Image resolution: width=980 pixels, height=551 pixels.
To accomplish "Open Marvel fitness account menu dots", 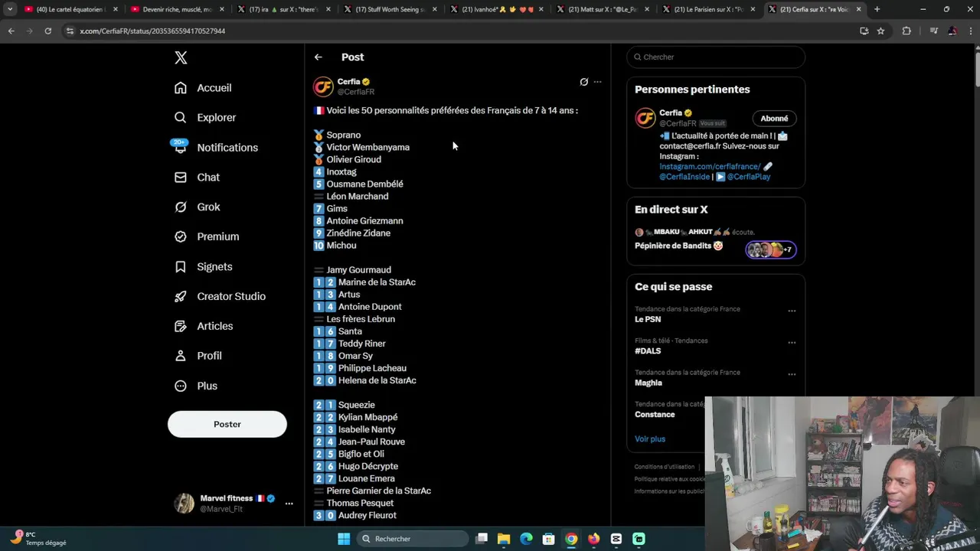I will (289, 504).
